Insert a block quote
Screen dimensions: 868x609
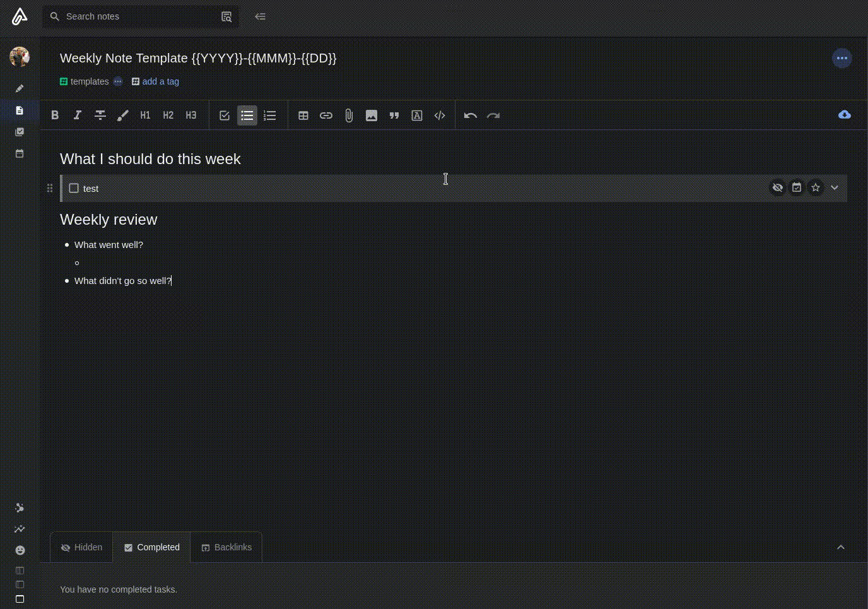coord(394,115)
